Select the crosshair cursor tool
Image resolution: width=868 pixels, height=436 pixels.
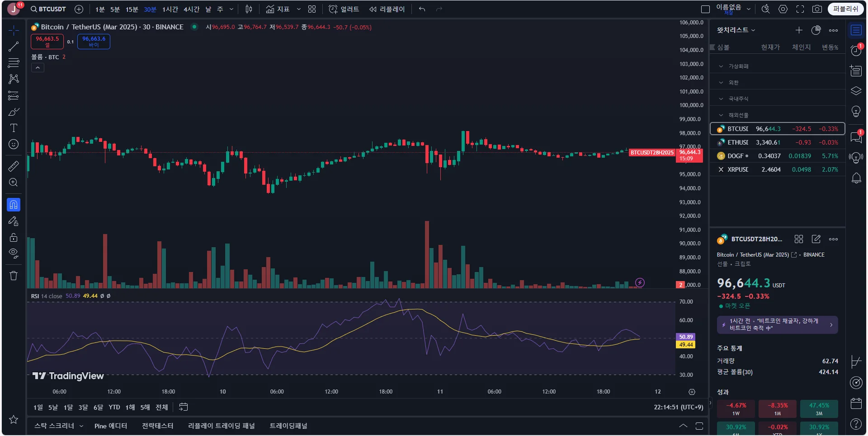pyautogui.click(x=14, y=30)
